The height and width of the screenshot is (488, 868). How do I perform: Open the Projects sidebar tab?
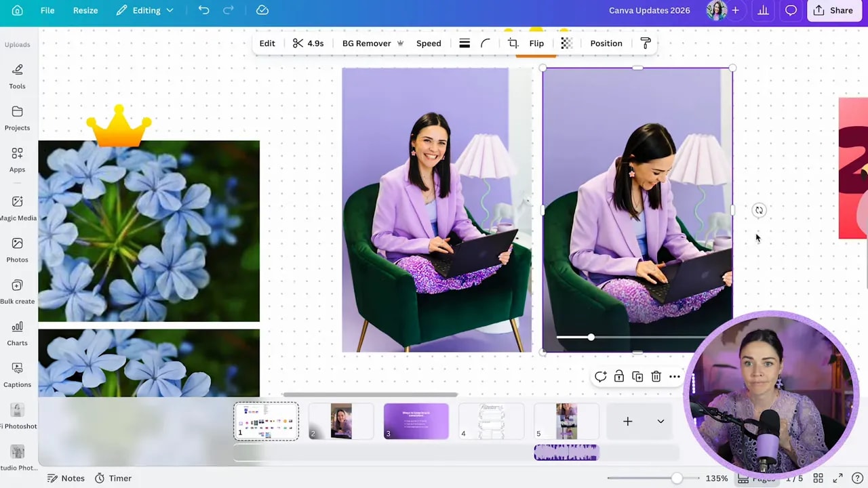tap(17, 118)
